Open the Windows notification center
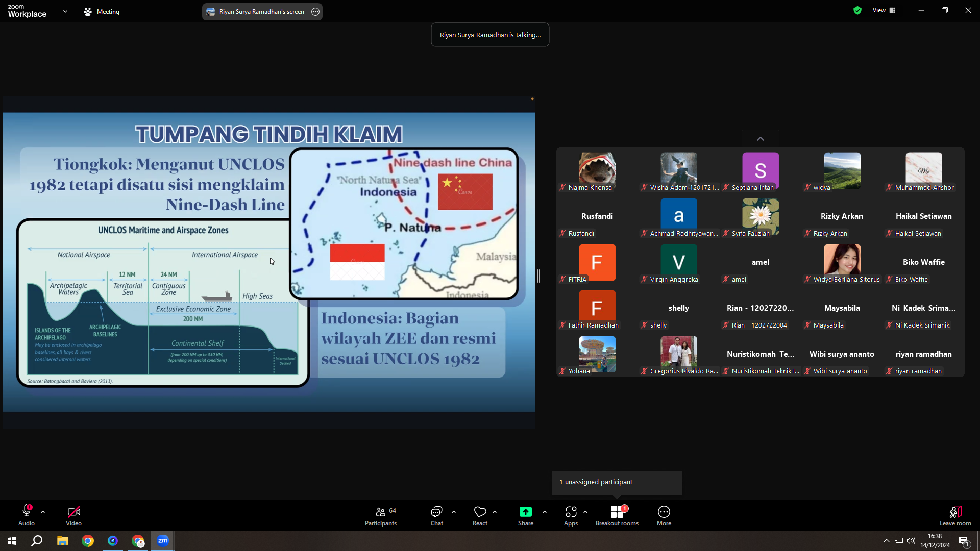The height and width of the screenshot is (551, 980). (964, 541)
